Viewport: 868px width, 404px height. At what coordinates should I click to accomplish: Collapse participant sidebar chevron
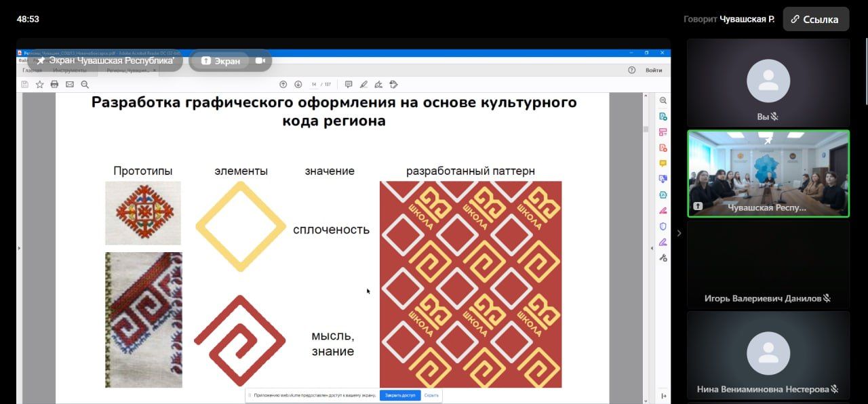pyautogui.click(x=679, y=233)
